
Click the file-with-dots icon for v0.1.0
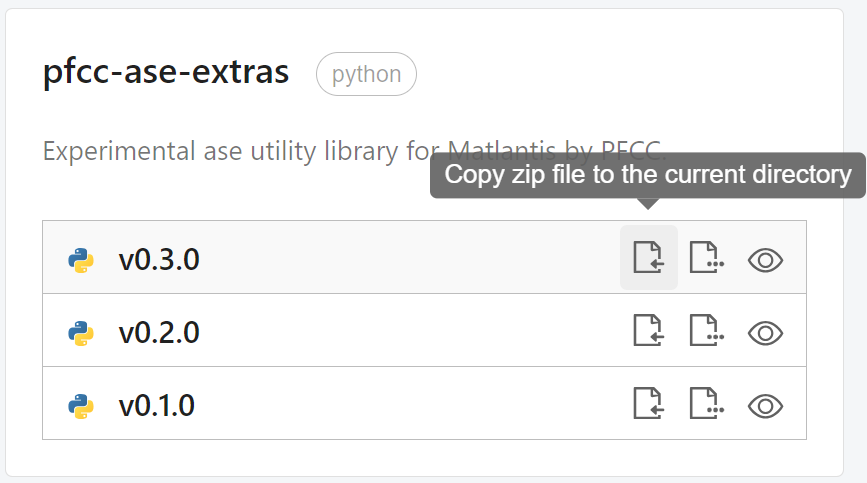[706, 404]
